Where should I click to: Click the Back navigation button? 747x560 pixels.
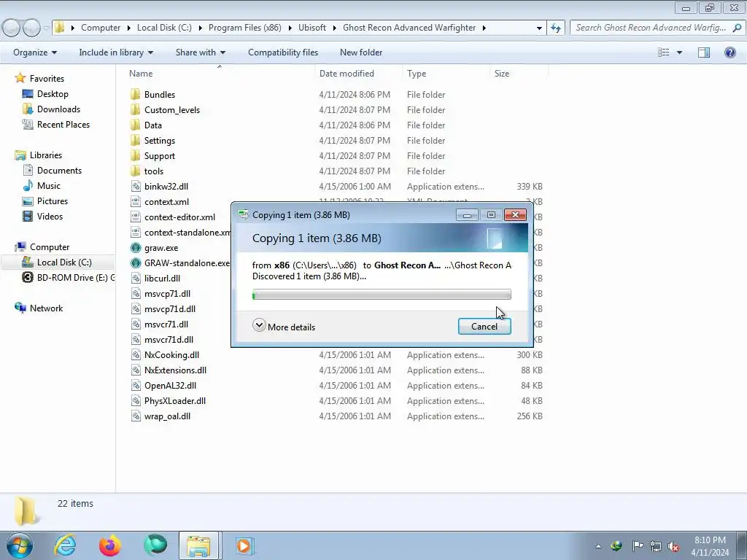point(12,28)
